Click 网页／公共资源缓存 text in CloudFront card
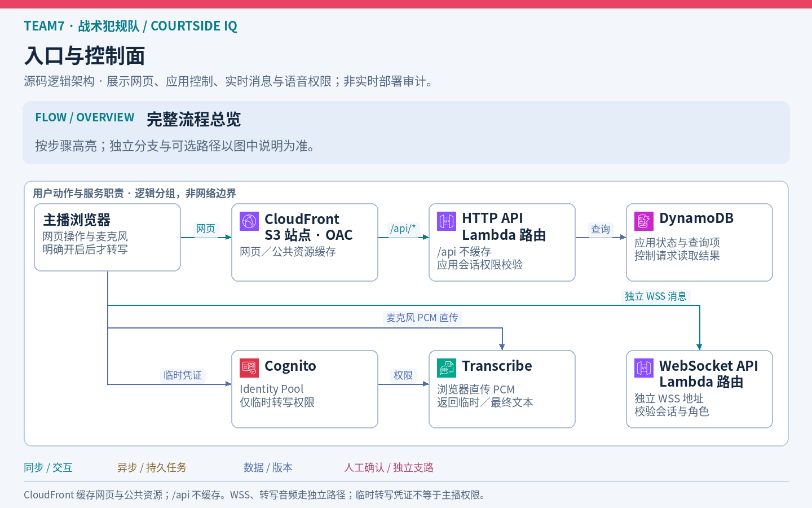Screen dimensions: 812x508 (x=288, y=251)
